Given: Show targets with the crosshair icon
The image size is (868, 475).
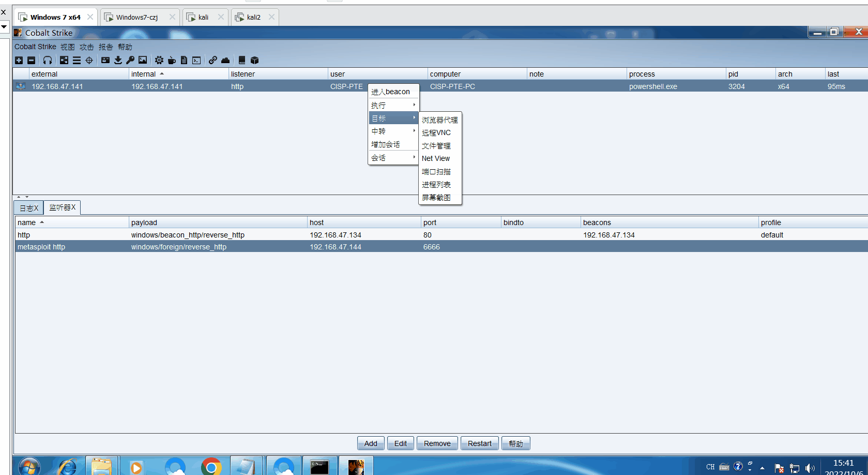Looking at the screenshot, I should point(89,61).
